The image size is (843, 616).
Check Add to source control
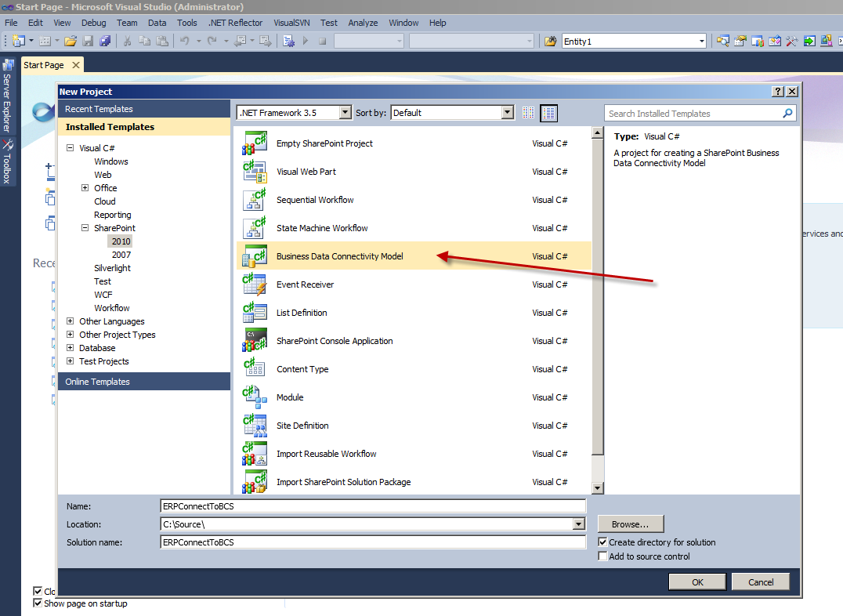tap(602, 556)
